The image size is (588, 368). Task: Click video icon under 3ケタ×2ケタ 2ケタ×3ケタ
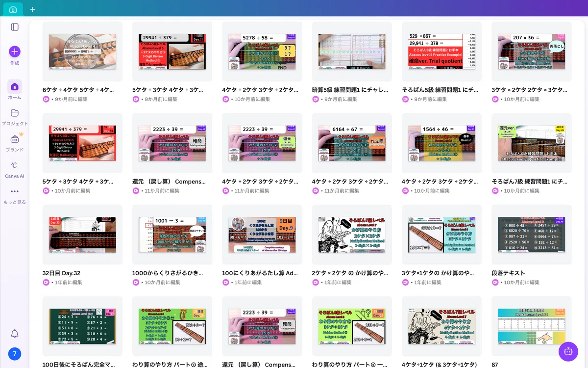pyautogui.click(x=495, y=99)
